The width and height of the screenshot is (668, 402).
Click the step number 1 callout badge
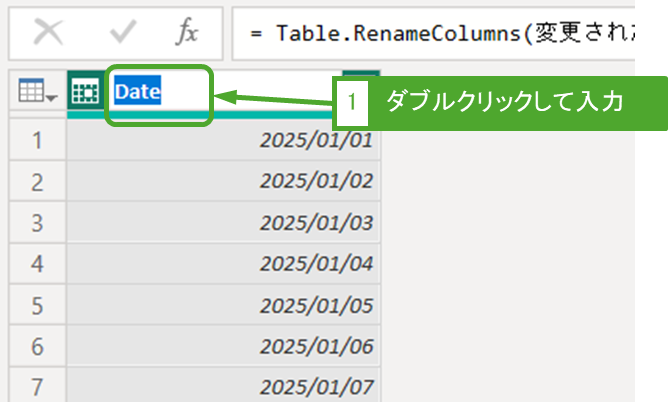pos(352,102)
